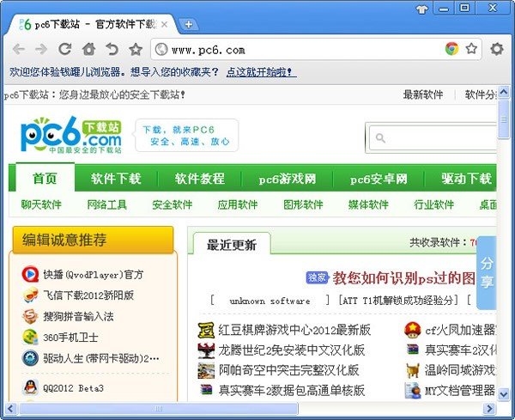Click the Chrome core mode icon in address bar
Image resolution: width=515 pixels, height=420 pixels.
[x=451, y=49]
